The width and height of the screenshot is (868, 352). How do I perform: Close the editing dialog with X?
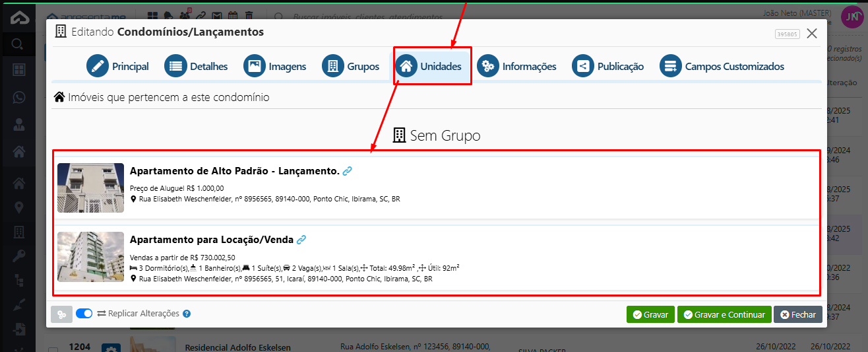pyautogui.click(x=812, y=33)
